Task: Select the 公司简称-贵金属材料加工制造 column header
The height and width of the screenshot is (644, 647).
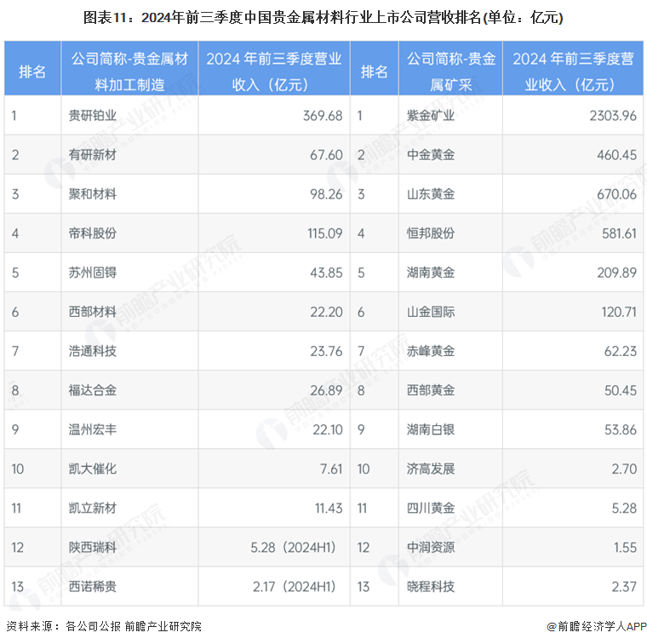Action: pyautogui.click(x=129, y=71)
